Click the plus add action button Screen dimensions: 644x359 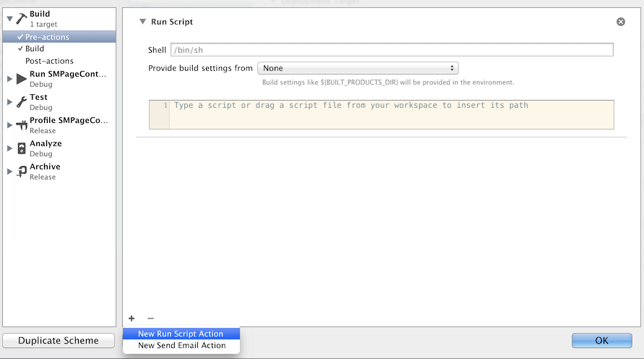[132, 318]
